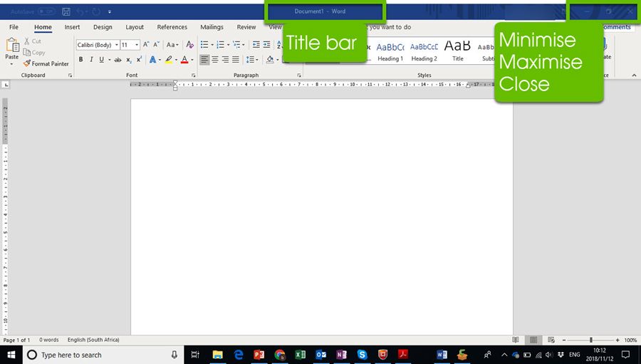
Task: Toggle subscript formatting
Action: [x=129, y=60]
